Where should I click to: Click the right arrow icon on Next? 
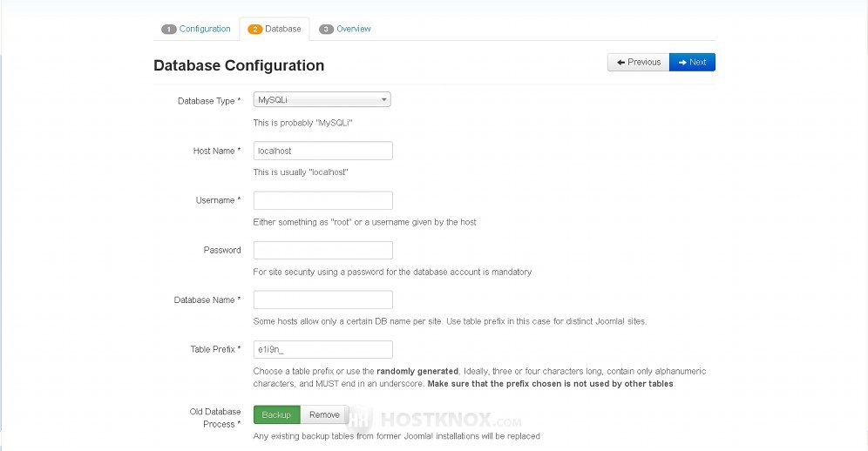click(682, 63)
